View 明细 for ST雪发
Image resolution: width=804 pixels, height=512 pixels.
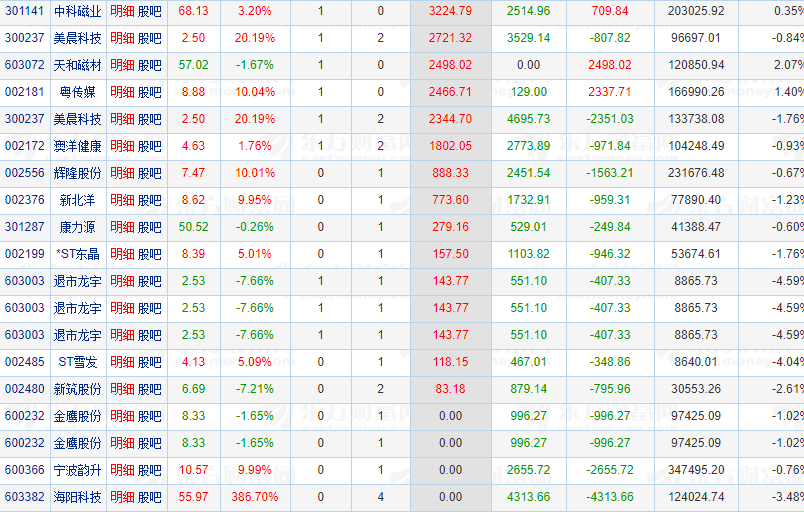point(122,362)
